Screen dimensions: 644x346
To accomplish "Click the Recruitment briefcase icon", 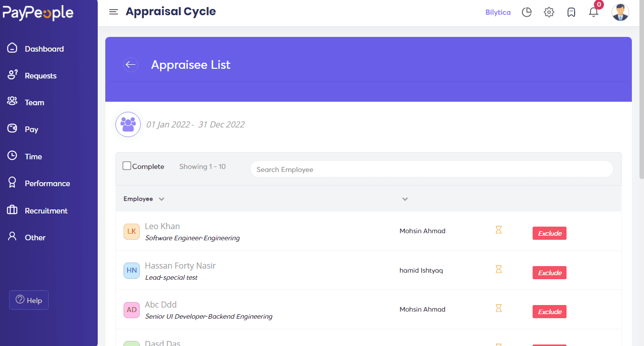I will [x=12, y=210].
